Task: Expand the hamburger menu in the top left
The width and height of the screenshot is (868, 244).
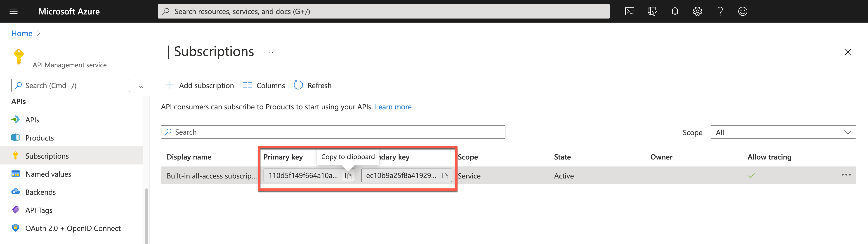Action: click(15, 11)
